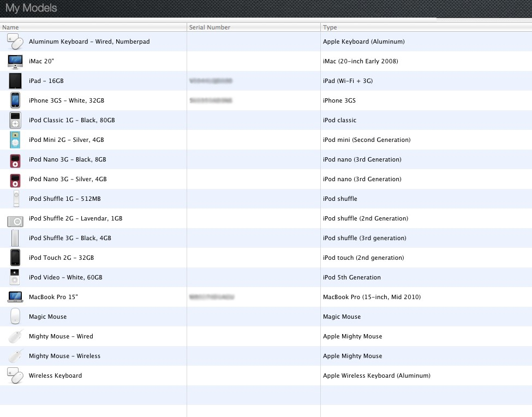Click the iPod Shuffle 1G icon
532x417 pixels.
pos(16,199)
